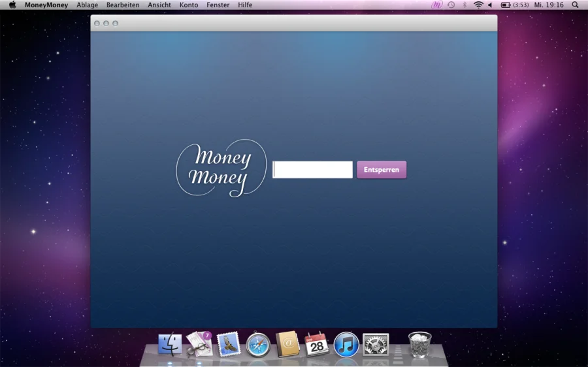Open the Ablage menu
Screen dimensions: 588x367
pos(87,5)
